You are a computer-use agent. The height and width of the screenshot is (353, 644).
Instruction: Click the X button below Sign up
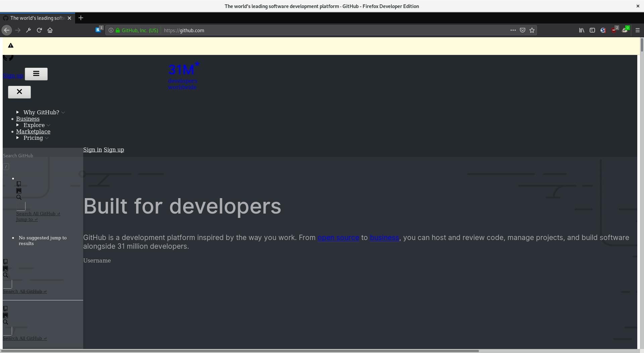coord(19,92)
